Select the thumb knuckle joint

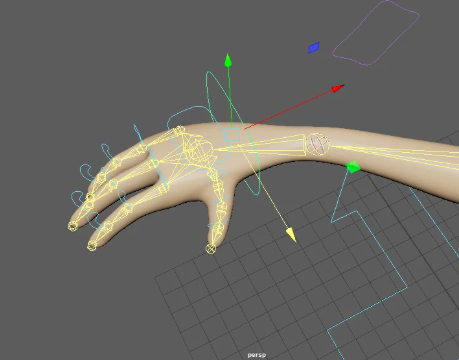[212, 173]
